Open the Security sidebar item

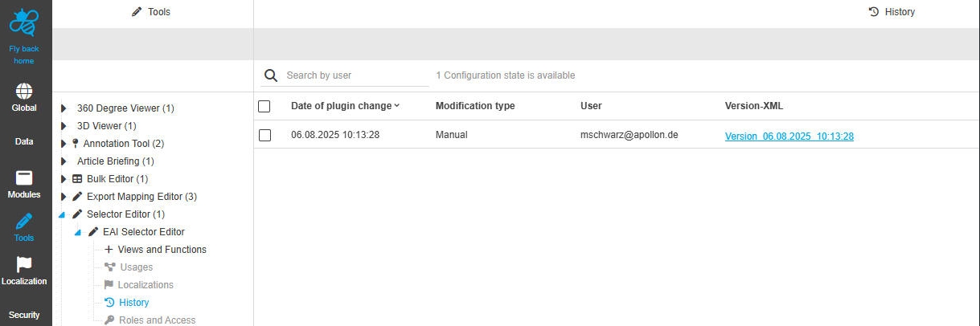pos(24,315)
